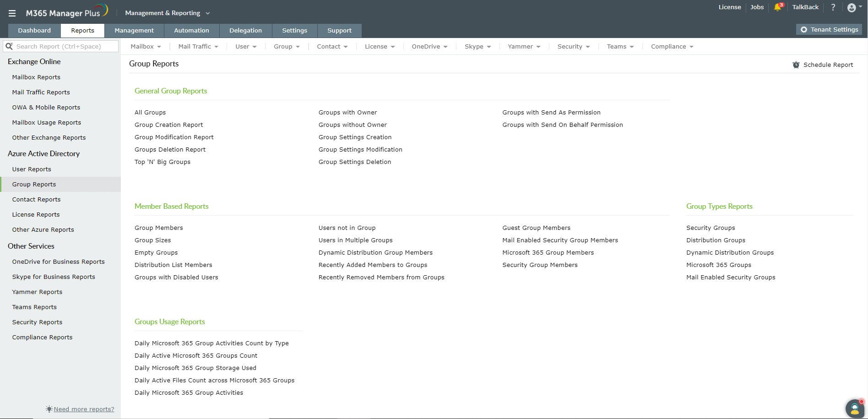Click the Need more reports link
Image resolution: width=868 pixels, height=419 pixels.
pos(84,409)
